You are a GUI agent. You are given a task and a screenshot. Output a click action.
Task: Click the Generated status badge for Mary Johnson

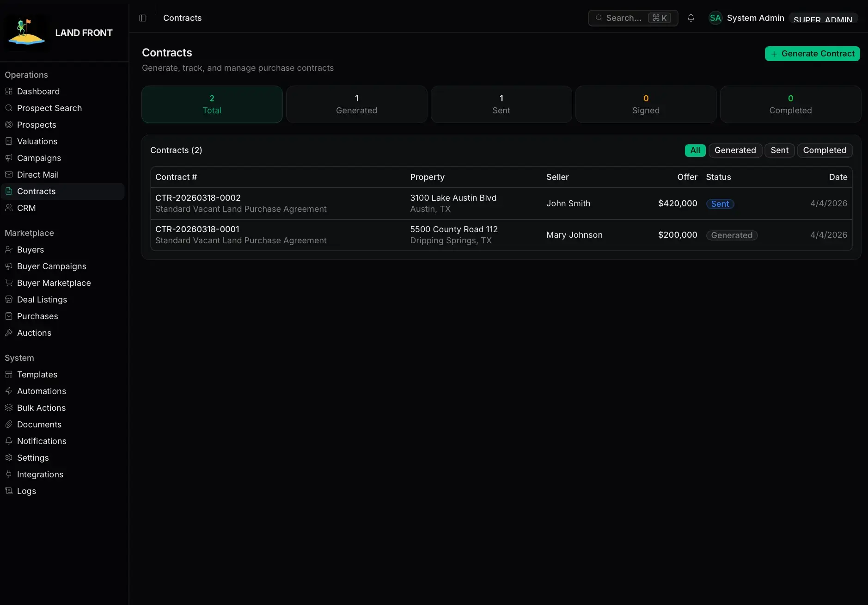point(732,235)
